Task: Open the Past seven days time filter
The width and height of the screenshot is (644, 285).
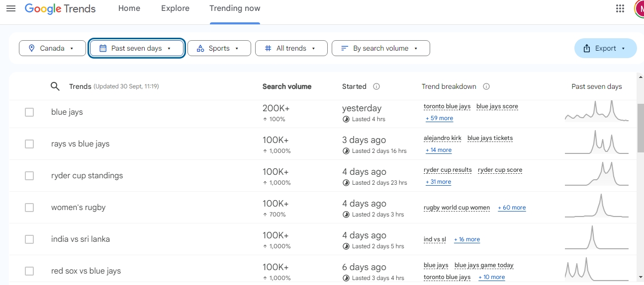Action: (x=137, y=48)
